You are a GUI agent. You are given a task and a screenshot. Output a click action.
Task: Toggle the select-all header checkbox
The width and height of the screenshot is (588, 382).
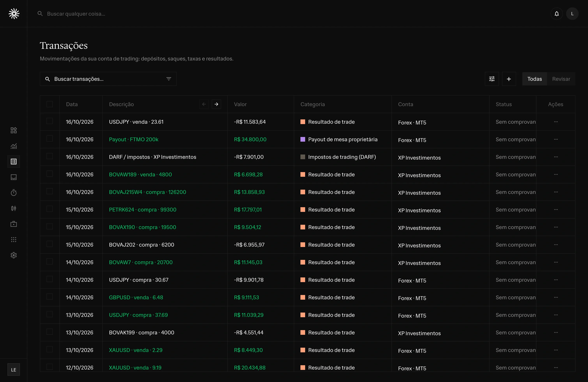point(50,104)
